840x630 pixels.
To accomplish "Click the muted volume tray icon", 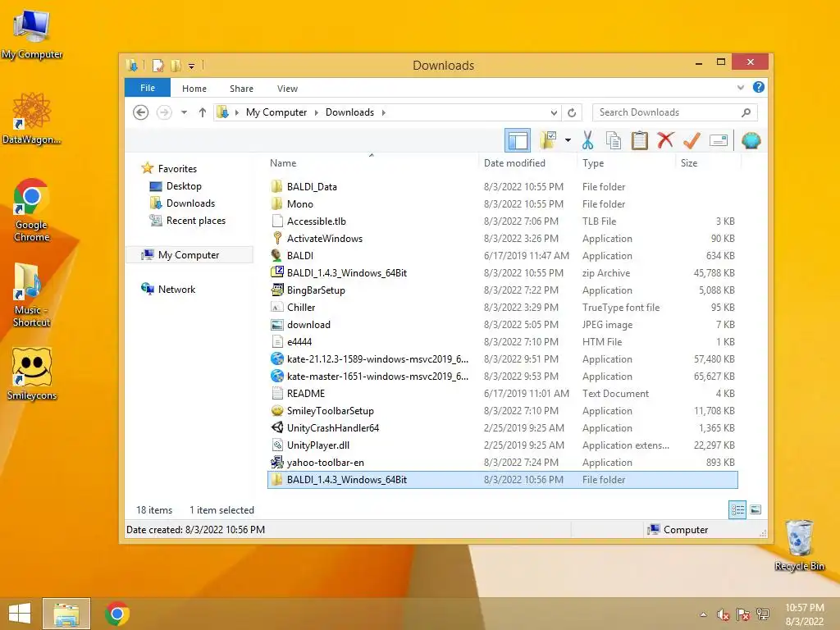I will pos(724,614).
